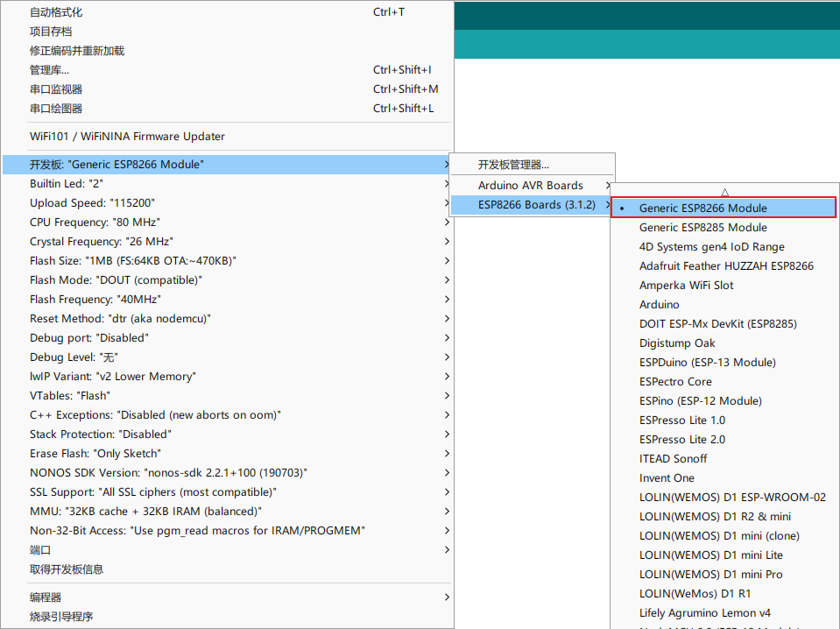Select 4D Systems gen4 IoD Range
840x629 pixels.
pyautogui.click(x=724, y=246)
